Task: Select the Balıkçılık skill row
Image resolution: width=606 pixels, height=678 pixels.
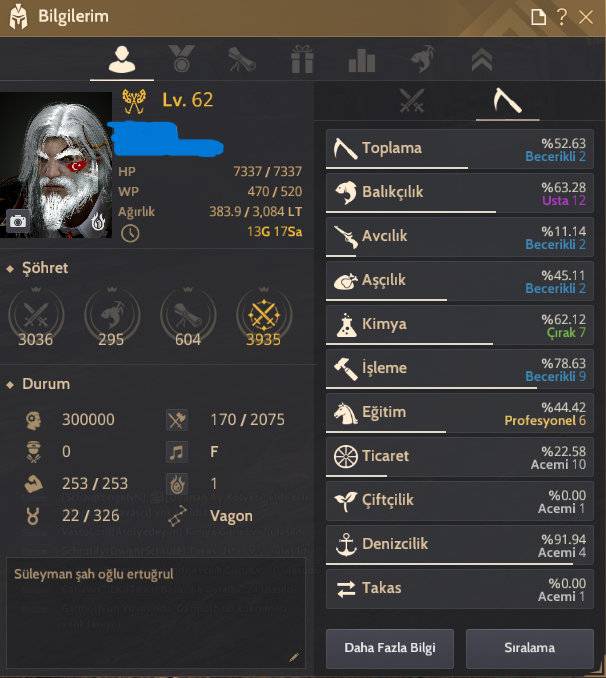Action: coord(459,193)
